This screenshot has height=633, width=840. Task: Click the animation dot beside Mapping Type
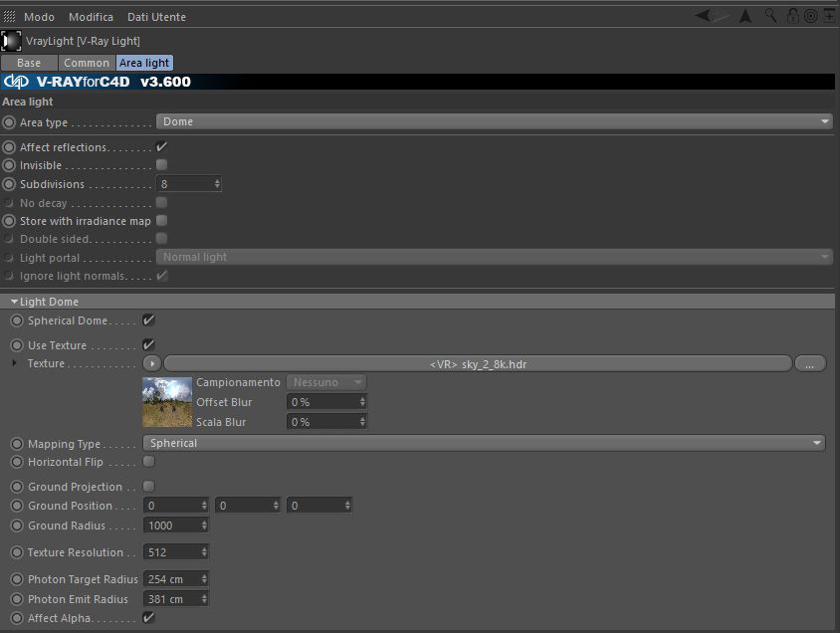17,444
